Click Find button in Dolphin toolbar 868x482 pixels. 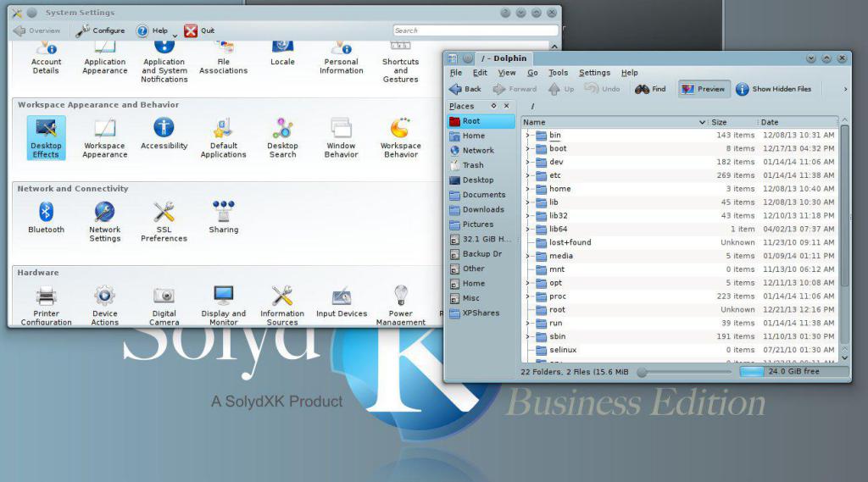650,89
